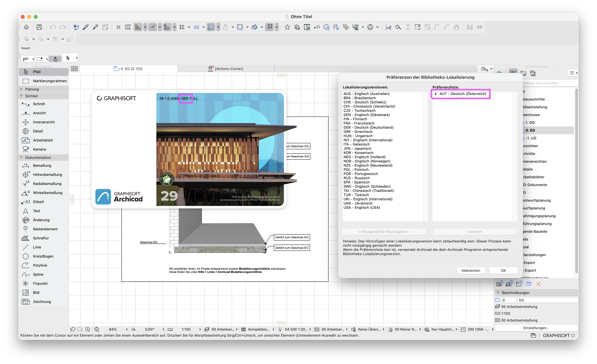The image size is (597, 364).
Task: Select the Fixpunkt tool
Action: (44, 283)
